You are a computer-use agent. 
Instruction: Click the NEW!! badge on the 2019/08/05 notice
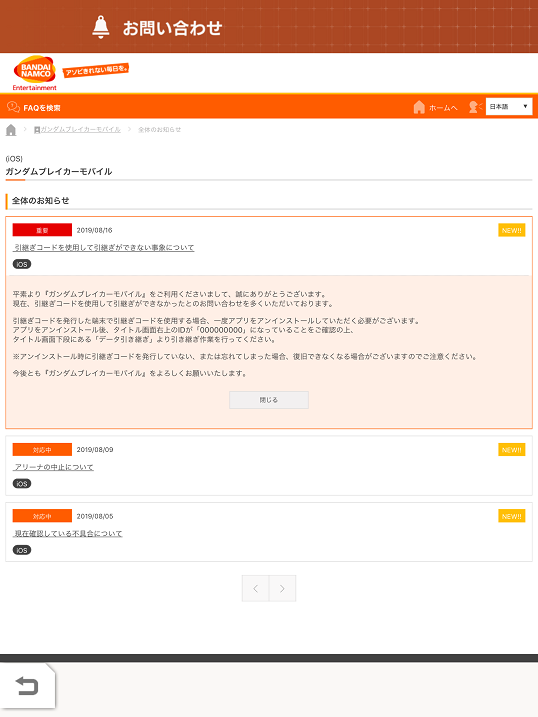point(511,516)
